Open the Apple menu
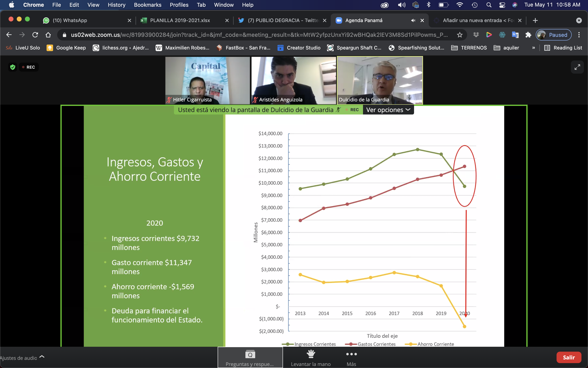588x368 pixels. [11, 5]
